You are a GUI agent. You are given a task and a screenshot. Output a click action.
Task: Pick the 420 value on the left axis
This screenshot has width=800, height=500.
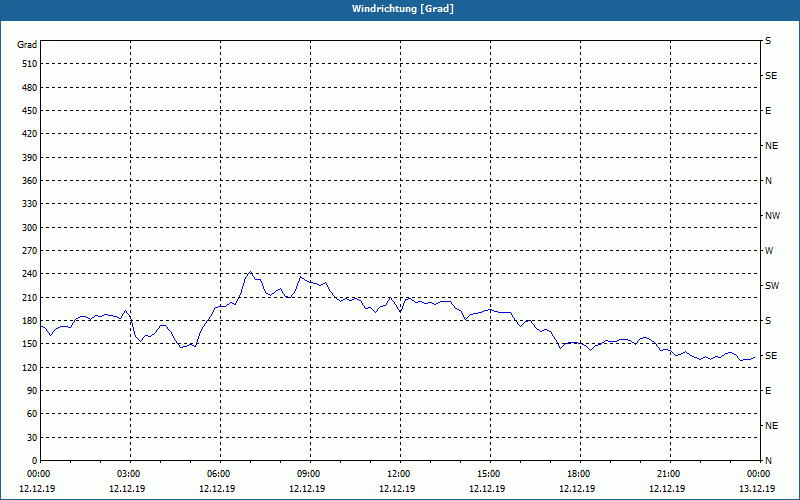30,134
